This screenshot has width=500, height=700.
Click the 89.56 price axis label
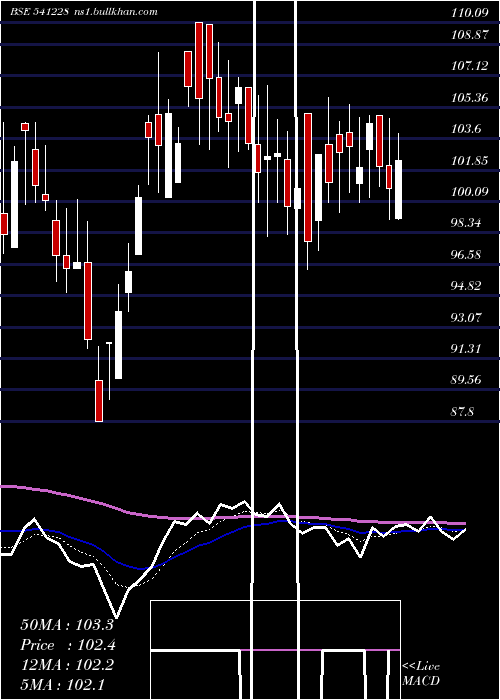(x=466, y=380)
